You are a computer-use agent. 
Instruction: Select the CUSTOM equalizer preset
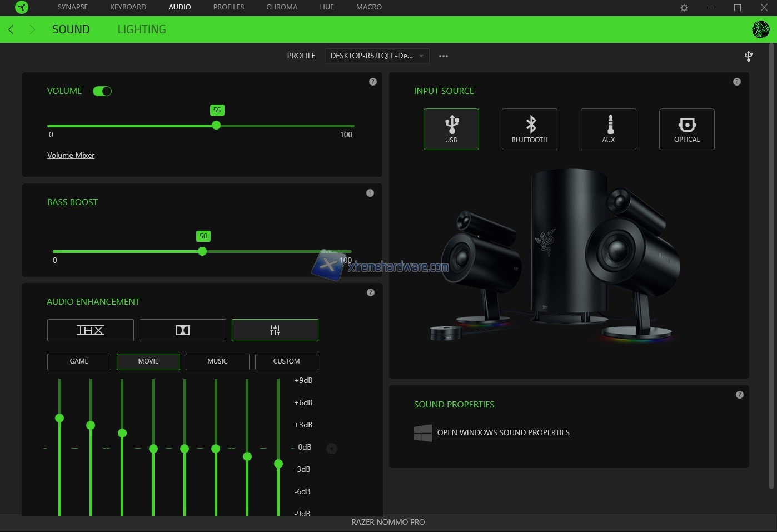[286, 361]
